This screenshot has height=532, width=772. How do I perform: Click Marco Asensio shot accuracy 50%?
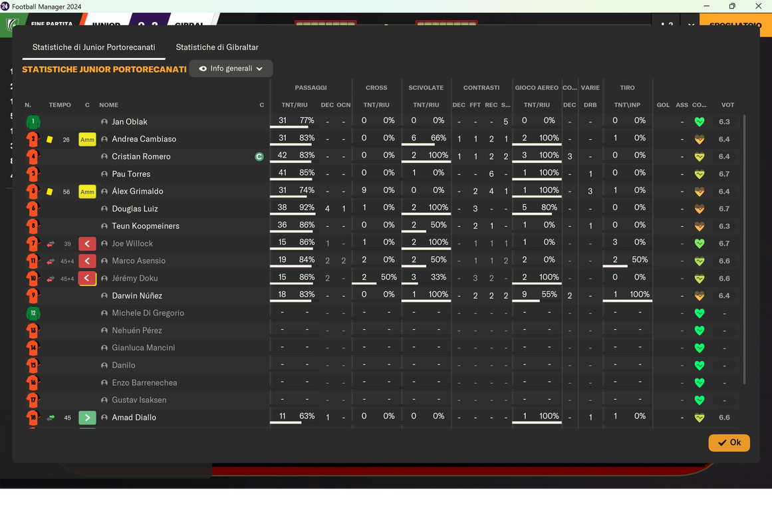click(640, 259)
